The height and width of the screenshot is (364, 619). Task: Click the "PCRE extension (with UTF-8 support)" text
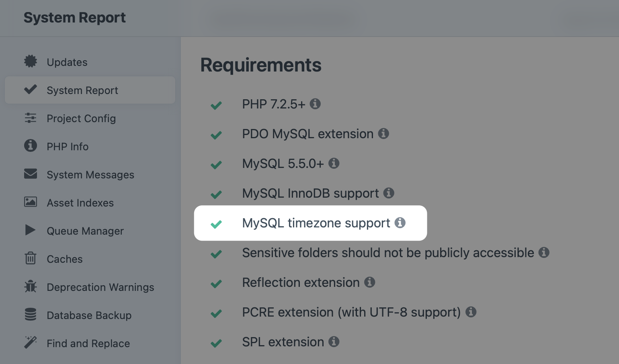pos(351,312)
